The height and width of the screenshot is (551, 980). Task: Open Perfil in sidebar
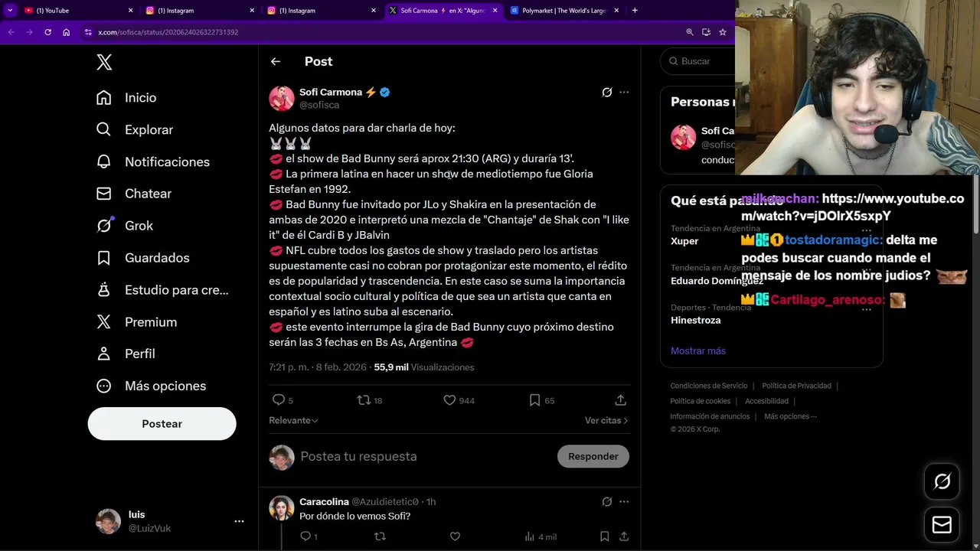pyautogui.click(x=126, y=354)
